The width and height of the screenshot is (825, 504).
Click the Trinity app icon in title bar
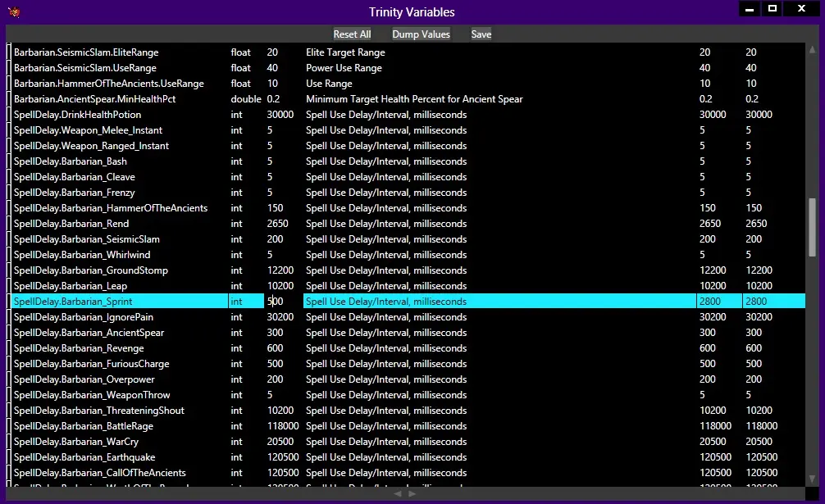pos(14,11)
